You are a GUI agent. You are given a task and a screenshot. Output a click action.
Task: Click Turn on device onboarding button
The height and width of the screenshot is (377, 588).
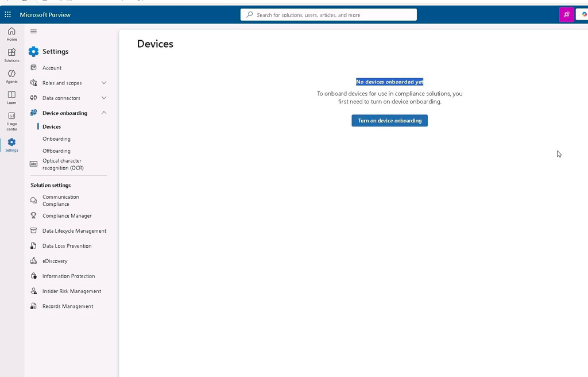click(390, 121)
